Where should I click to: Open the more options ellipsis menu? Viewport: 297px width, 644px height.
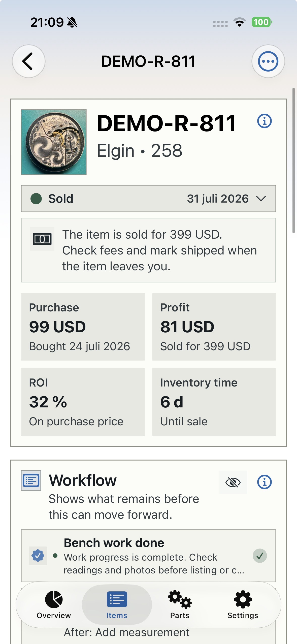point(268,61)
